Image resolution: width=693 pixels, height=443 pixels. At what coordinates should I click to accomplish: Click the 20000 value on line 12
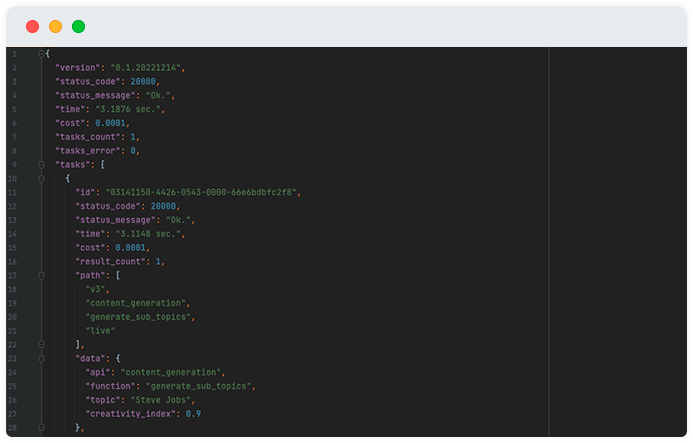[x=163, y=206]
